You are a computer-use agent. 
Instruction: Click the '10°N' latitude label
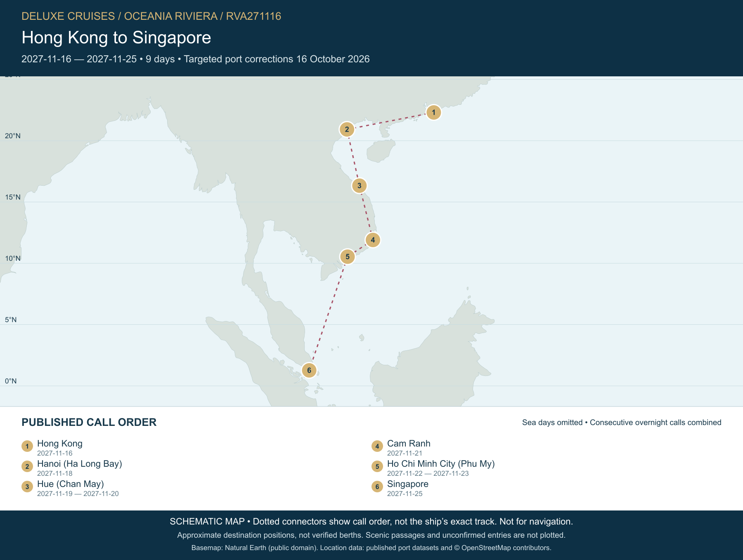(13, 259)
